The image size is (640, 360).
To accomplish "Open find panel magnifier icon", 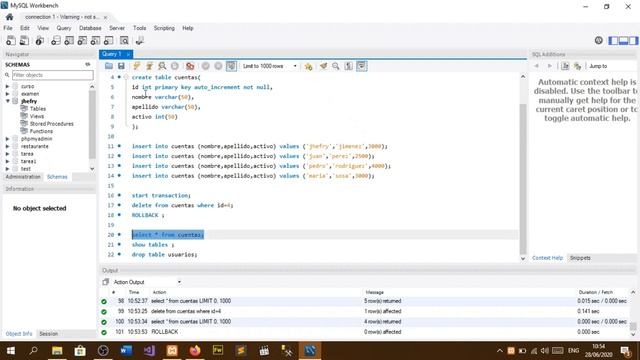I will [x=336, y=66].
